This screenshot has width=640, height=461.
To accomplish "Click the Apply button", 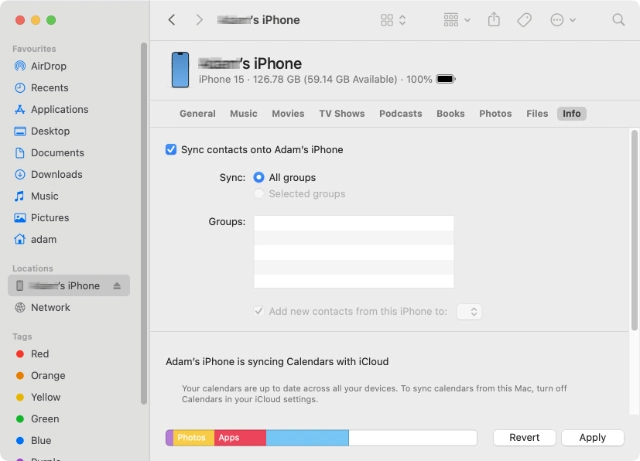I will (592, 438).
